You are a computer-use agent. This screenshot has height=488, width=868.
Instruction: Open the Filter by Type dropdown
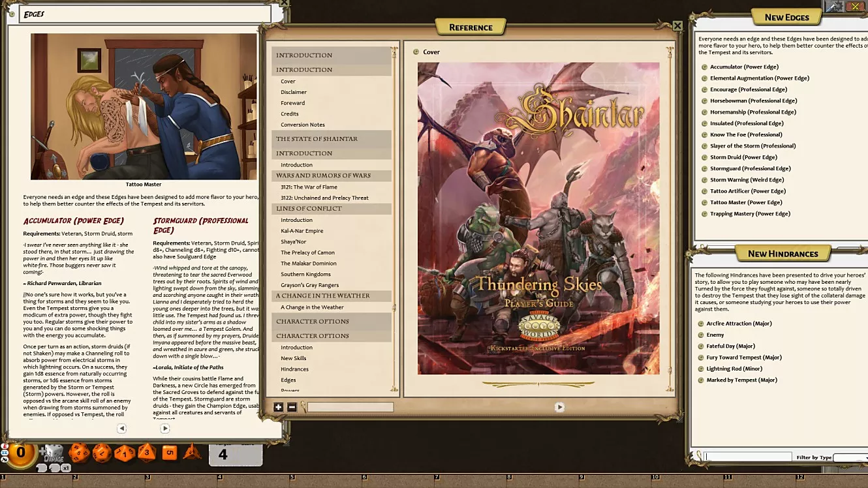pos(850,457)
